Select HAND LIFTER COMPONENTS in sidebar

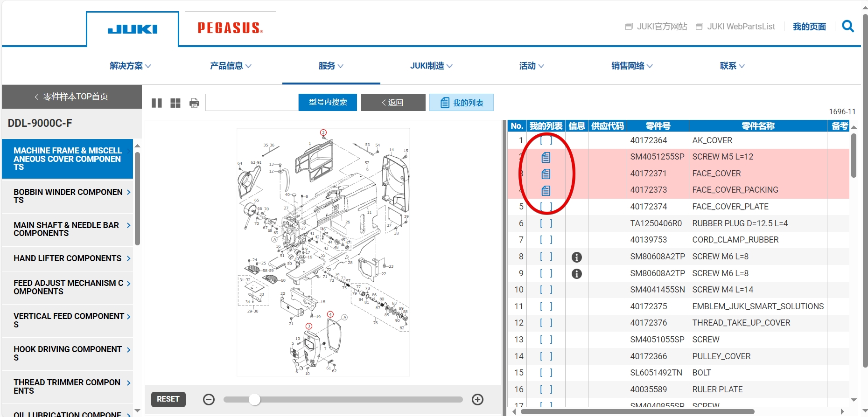click(68, 258)
